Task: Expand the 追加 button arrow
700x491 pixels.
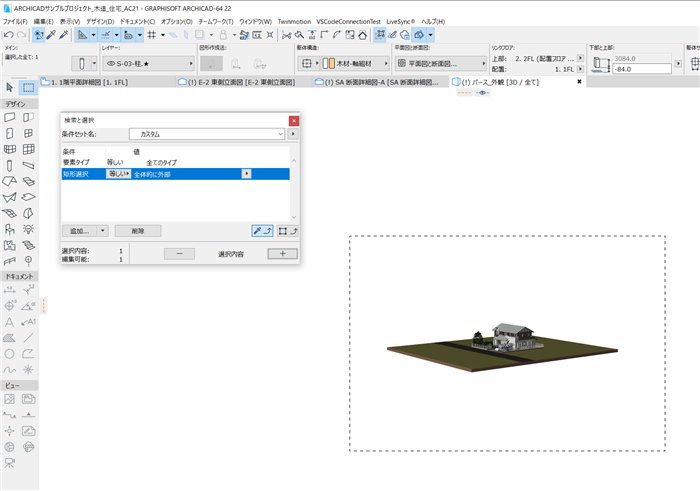Action: click(x=103, y=231)
